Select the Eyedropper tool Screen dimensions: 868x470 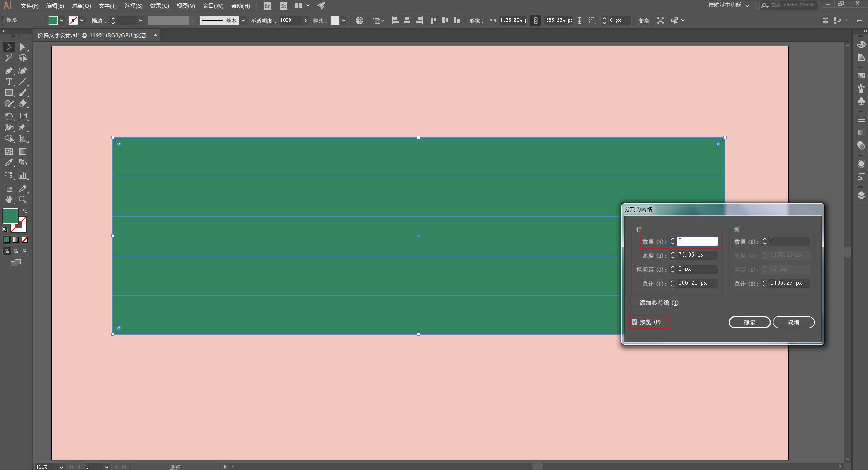(9, 163)
